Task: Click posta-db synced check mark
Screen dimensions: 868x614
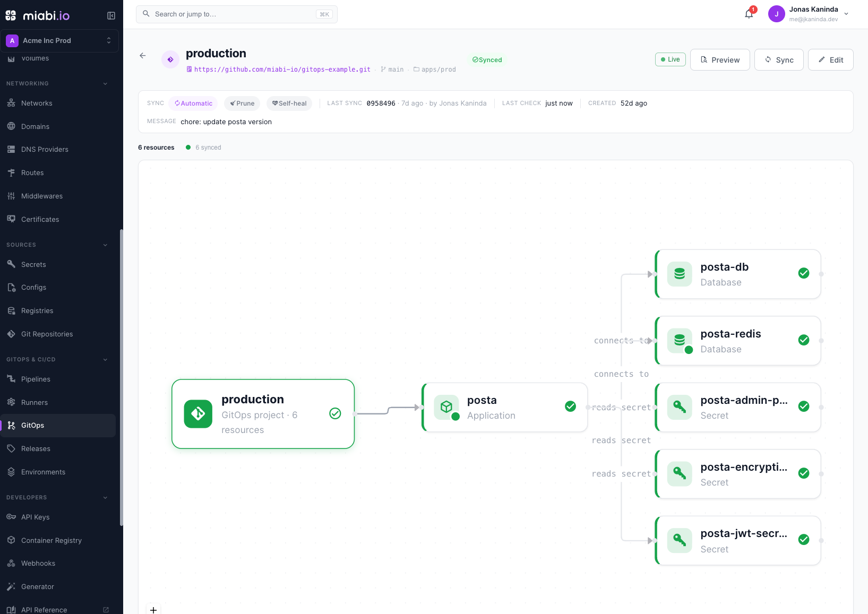Action: (x=804, y=273)
